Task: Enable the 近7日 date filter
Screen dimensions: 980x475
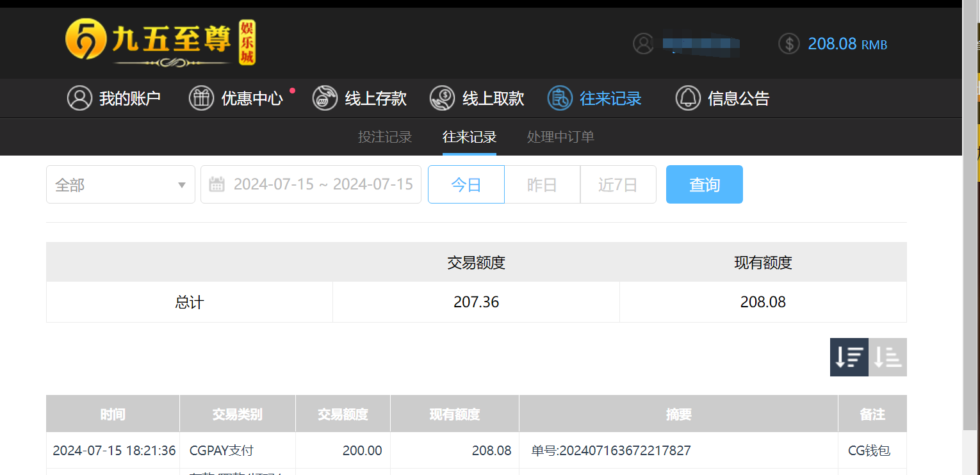Action: [x=617, y=184]
